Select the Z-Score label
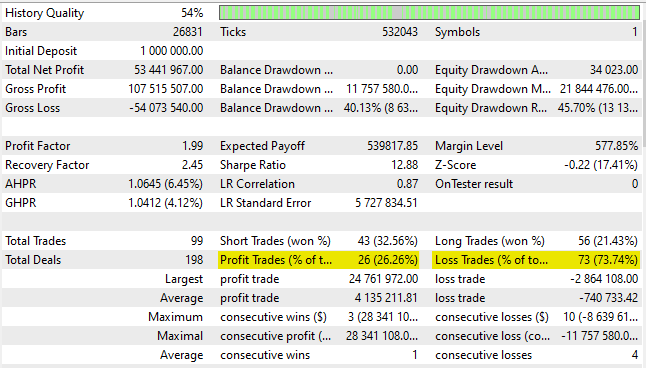Image resolution: width=646 pixels, height=368 pixels. click(x=455, y=164)
